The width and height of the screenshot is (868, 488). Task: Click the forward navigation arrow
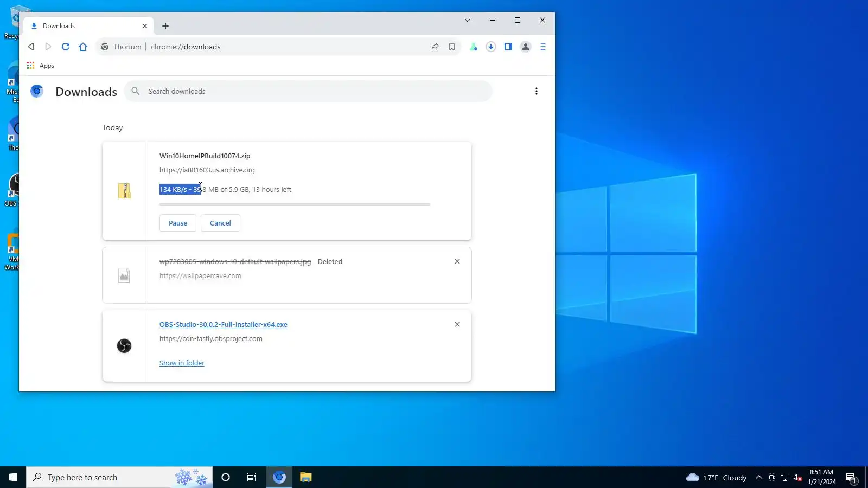(x=48, y=47)
